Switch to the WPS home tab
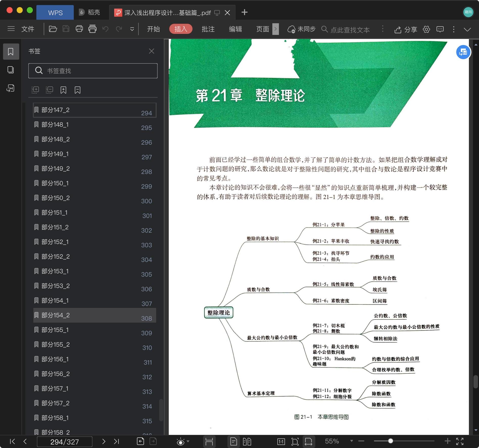The width and height of the screenshot is (479, 448). [55, 12]
